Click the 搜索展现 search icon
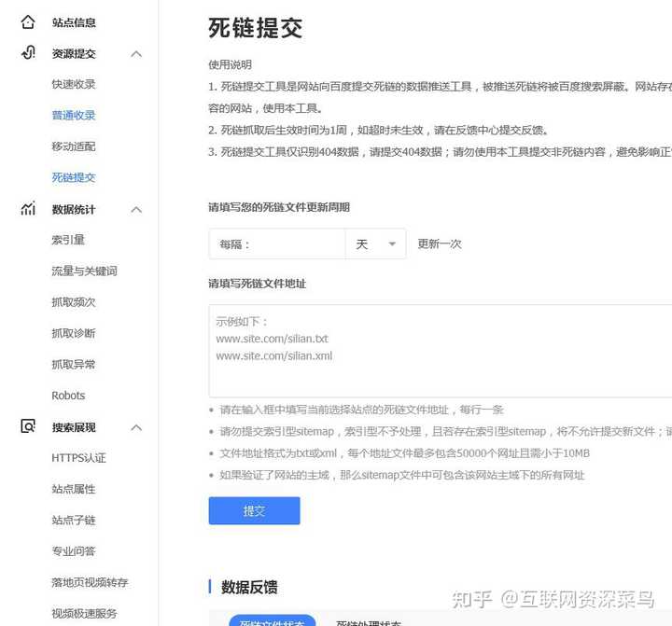 [x=28, y=426]
